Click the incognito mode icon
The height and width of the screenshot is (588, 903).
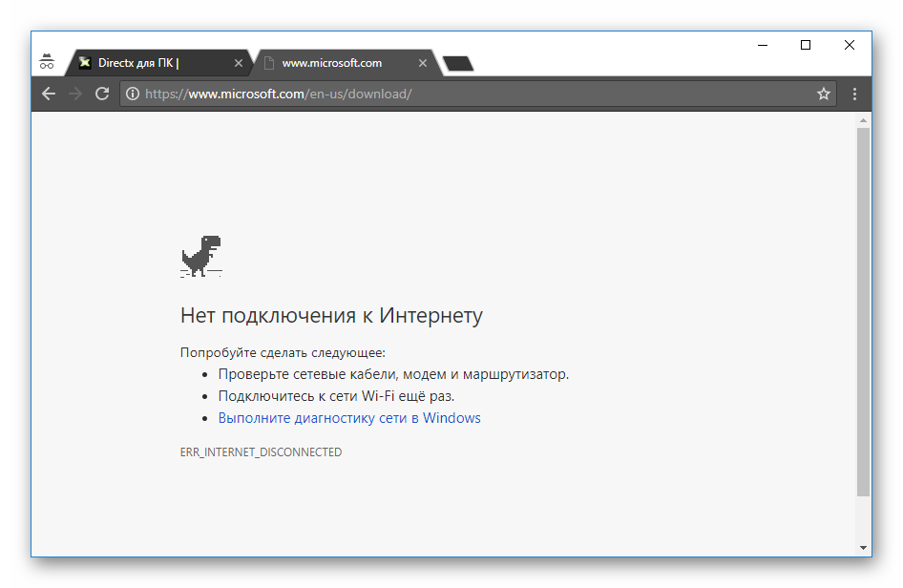[x=47, y=60]
